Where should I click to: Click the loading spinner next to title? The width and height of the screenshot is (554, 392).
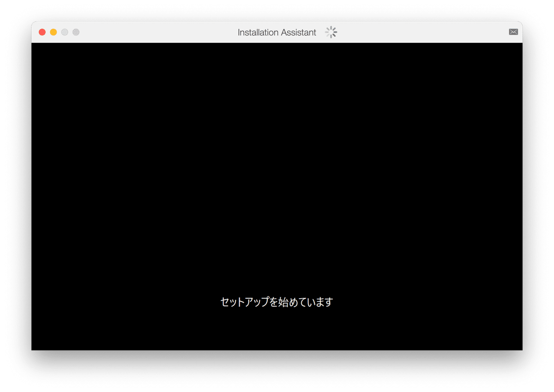point(331,32)
